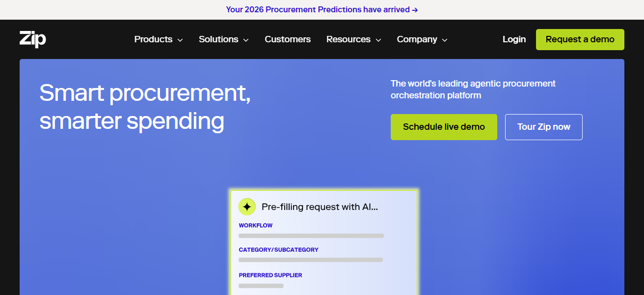The width and height of the screenshot is (644, 295).
Task: Expand the Products dropdown chevron
Action: 180,40
